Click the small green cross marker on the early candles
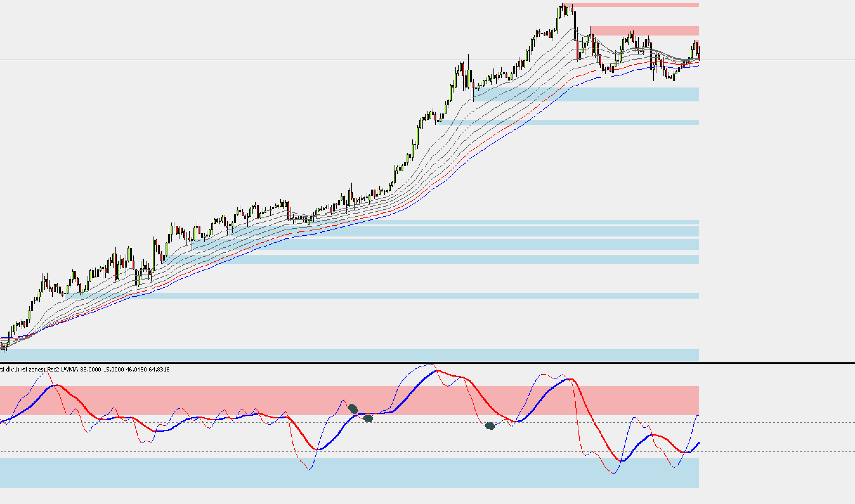The image size is (855, 504). [82, 292]
